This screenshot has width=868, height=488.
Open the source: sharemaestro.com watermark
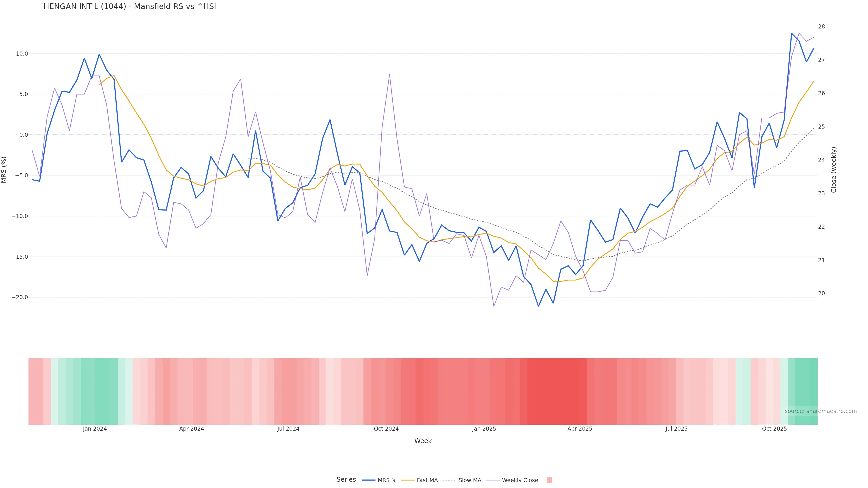pyautogui.click(x=821, y=411)
